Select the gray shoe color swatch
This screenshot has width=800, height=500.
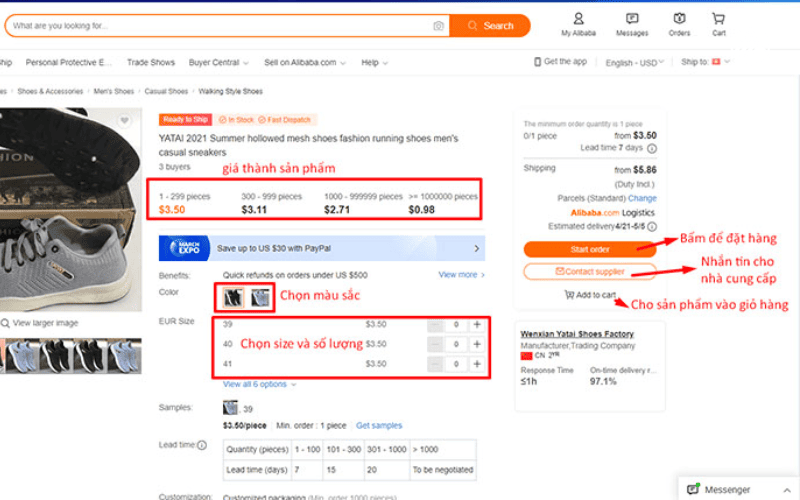260,297
